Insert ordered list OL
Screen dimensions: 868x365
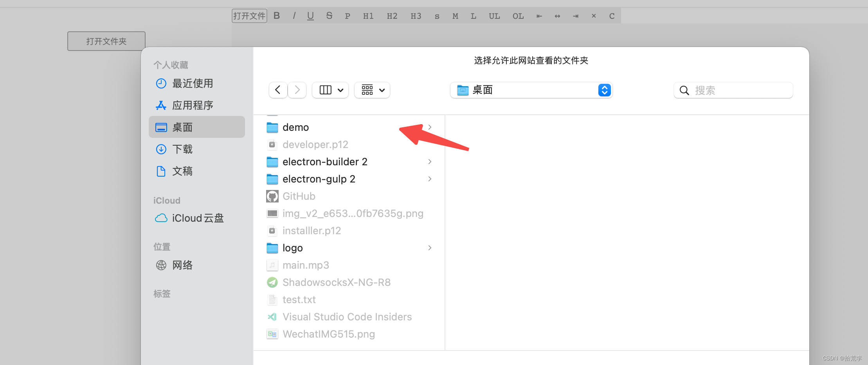click(x=518, y=16)
